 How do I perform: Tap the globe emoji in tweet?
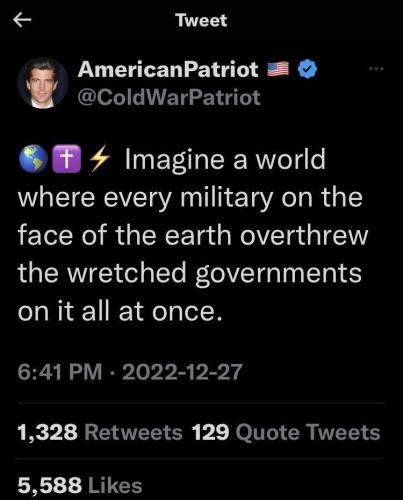point(33,159)
